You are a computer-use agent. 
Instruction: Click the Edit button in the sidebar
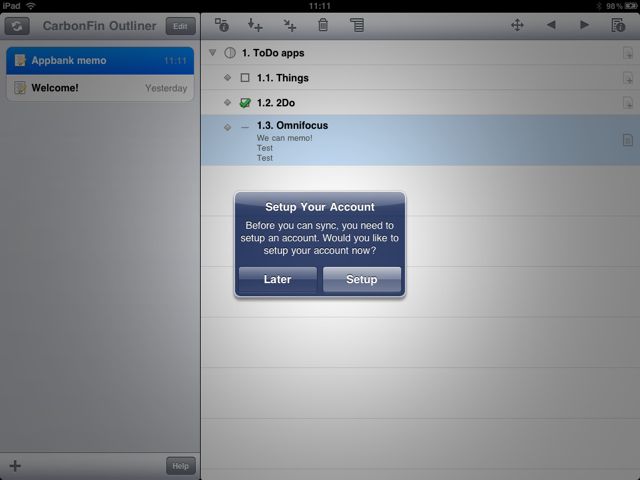pos(180,26)
